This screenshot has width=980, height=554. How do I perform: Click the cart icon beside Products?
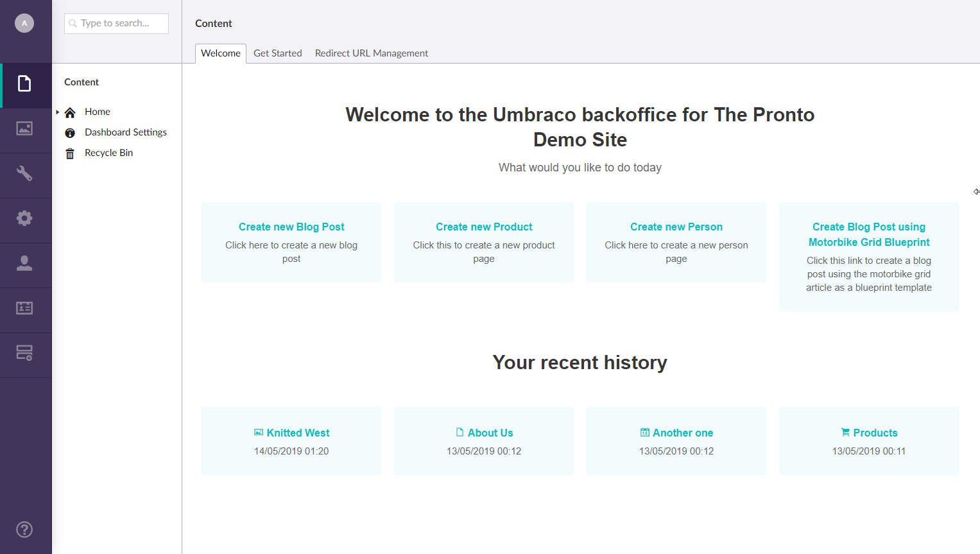845,432
